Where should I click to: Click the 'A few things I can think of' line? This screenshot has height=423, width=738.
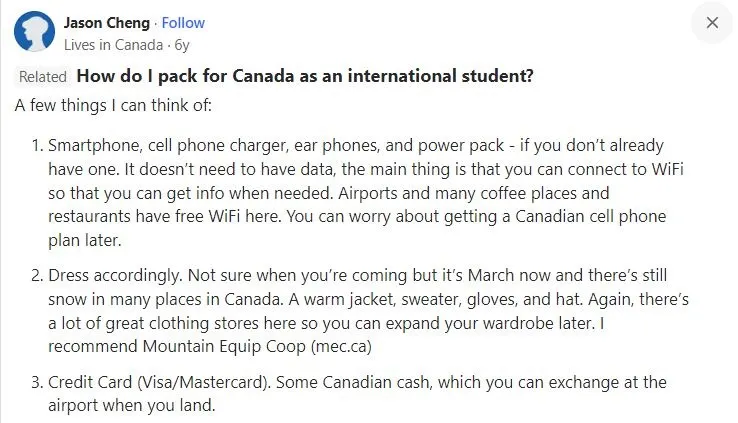click(x=113, y=105)
